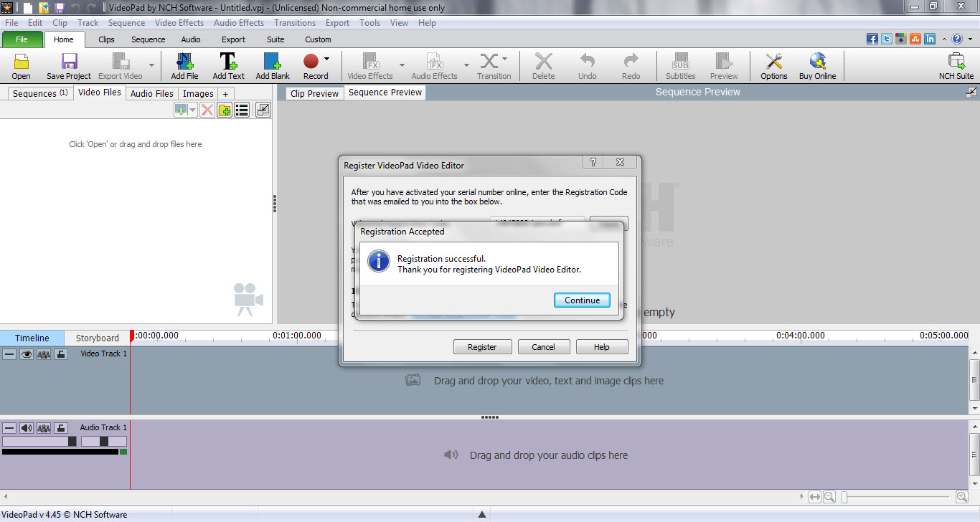This screenshot has height=522, width=980.
Task: Toggle the group link button on Video Track 1
Action: [44, 353]
